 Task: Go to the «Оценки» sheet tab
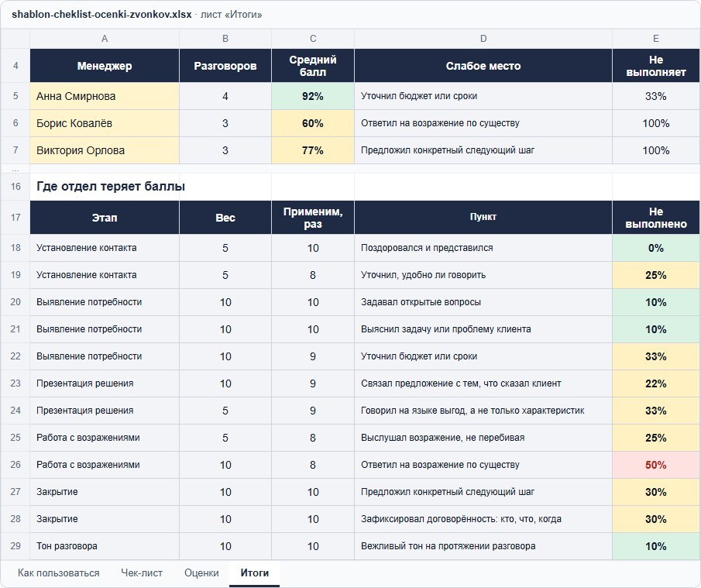point(201,573)
